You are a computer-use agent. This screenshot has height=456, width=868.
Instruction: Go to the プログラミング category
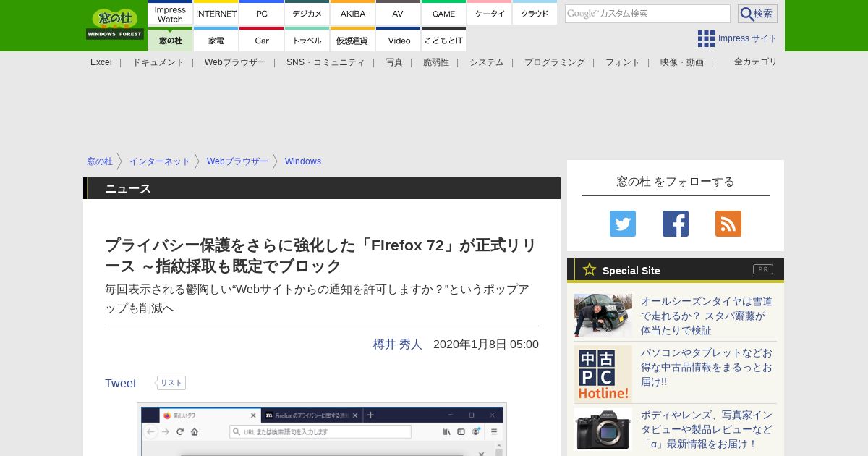click(555, 62)
